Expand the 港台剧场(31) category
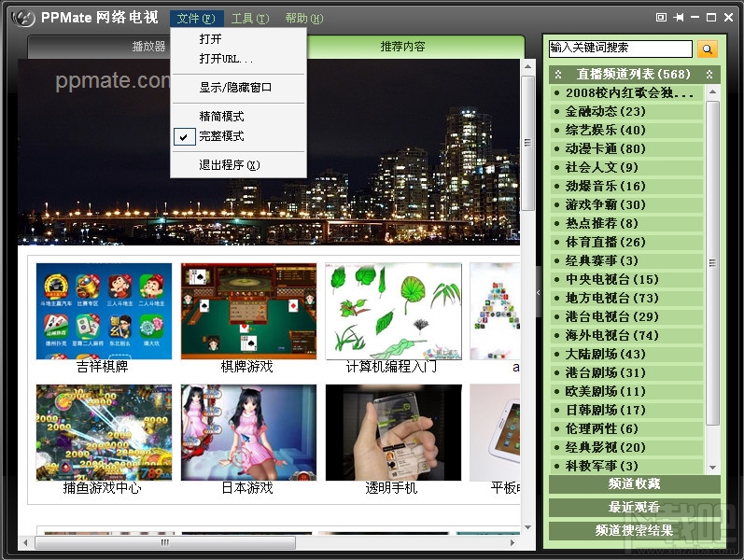744x560 pixels. click(626, 373)
